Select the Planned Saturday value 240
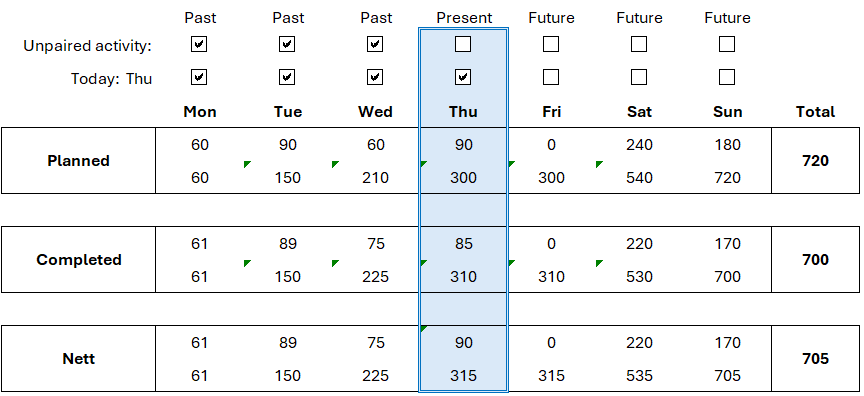The height and width of the screenshot is (396, 864). 639,145
